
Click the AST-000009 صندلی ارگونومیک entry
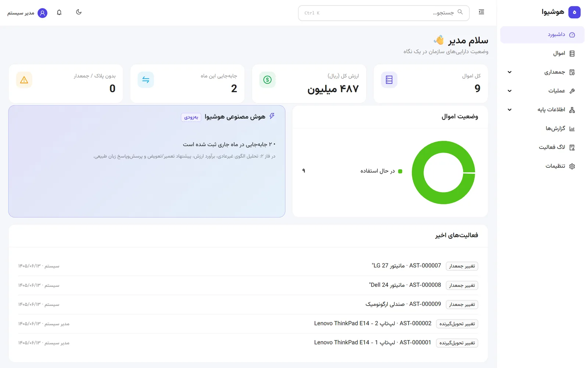403,304
